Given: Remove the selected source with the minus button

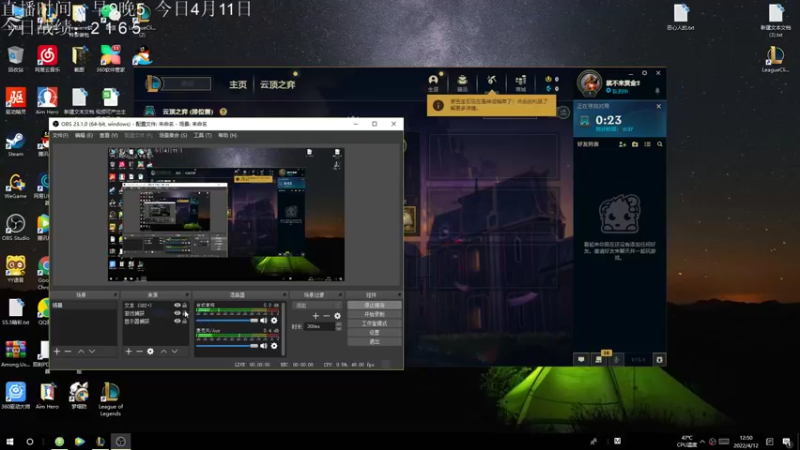Looking at the screenshot, I should tap(139, 352).
